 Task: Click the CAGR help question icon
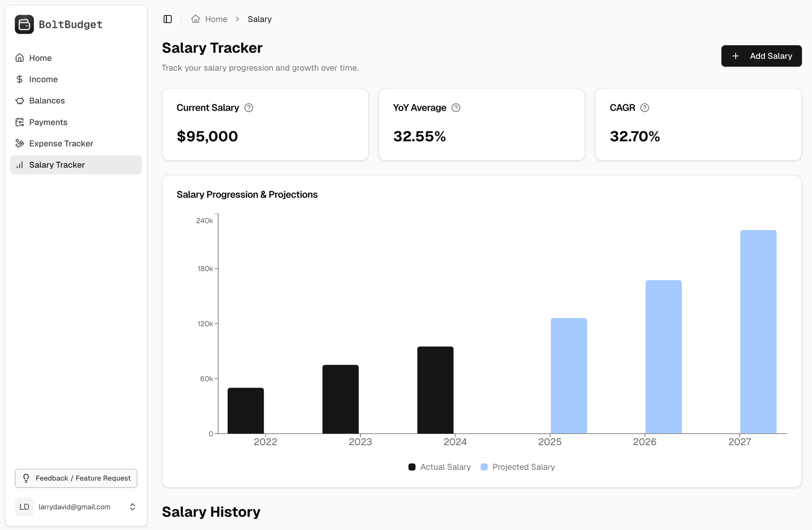[645, 108]
